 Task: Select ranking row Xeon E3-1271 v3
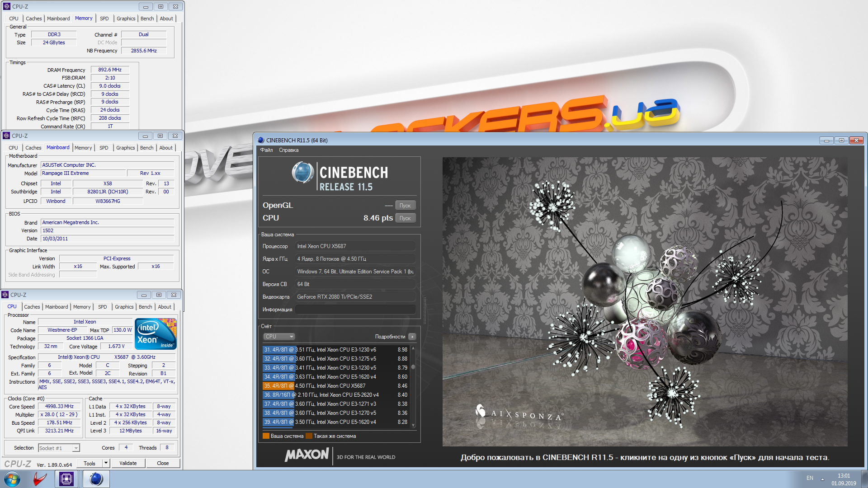pyautogui.click(x=335, y=404)
